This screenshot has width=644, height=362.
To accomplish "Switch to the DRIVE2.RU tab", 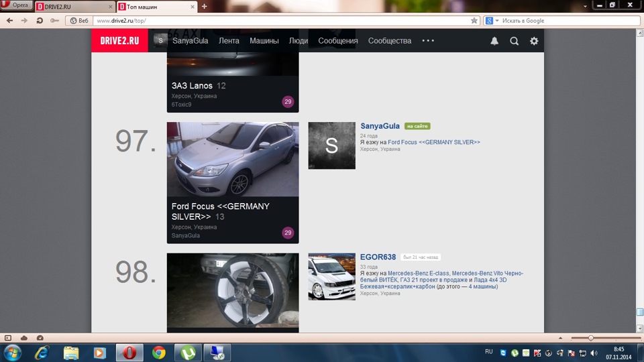I will [74, 7].
